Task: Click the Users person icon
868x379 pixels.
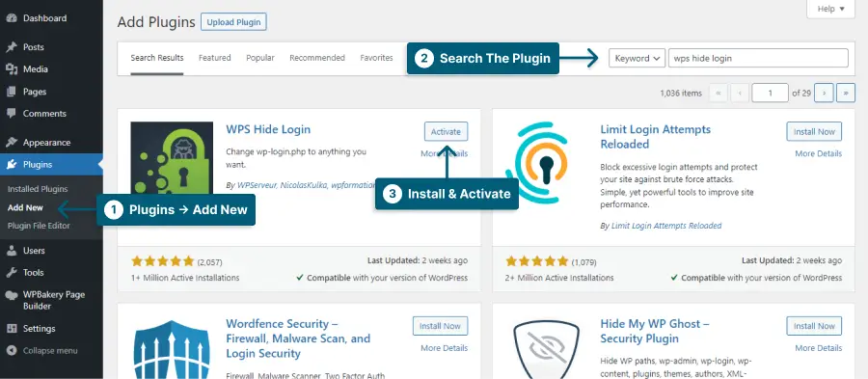Action: pyautogui.click(x=11, y=251)
